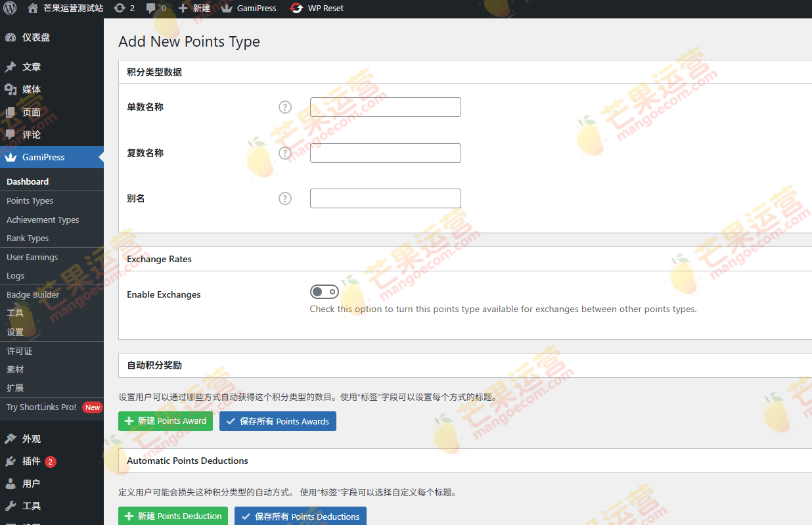Expand the 新建 menu in admin bar
The height and width of the screenshot is (525, 812).
coord(194,8)
